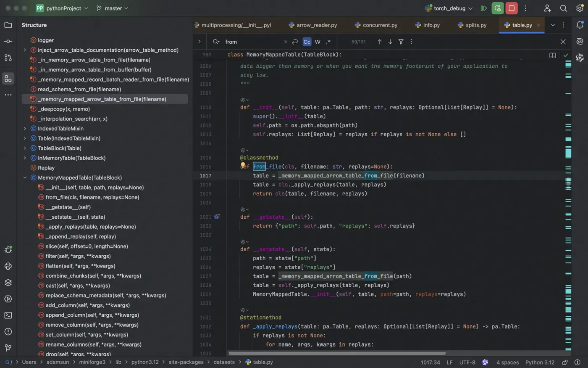Open the Services tool window icon

(x=8, y=299)
